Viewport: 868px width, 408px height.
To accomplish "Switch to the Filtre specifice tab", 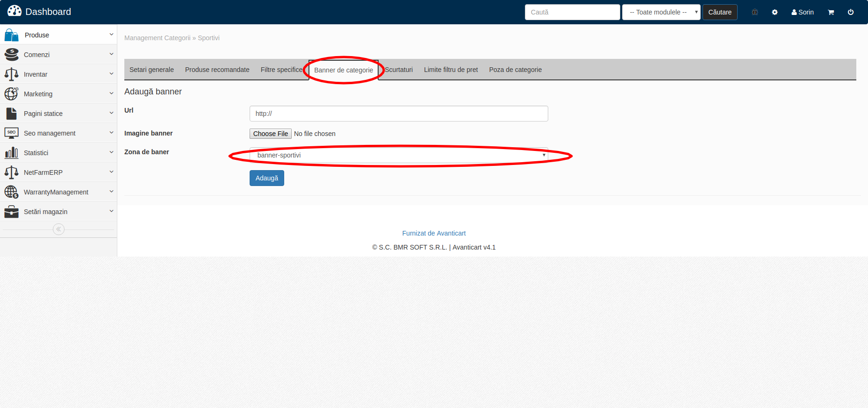I will (x=281, y=70).
